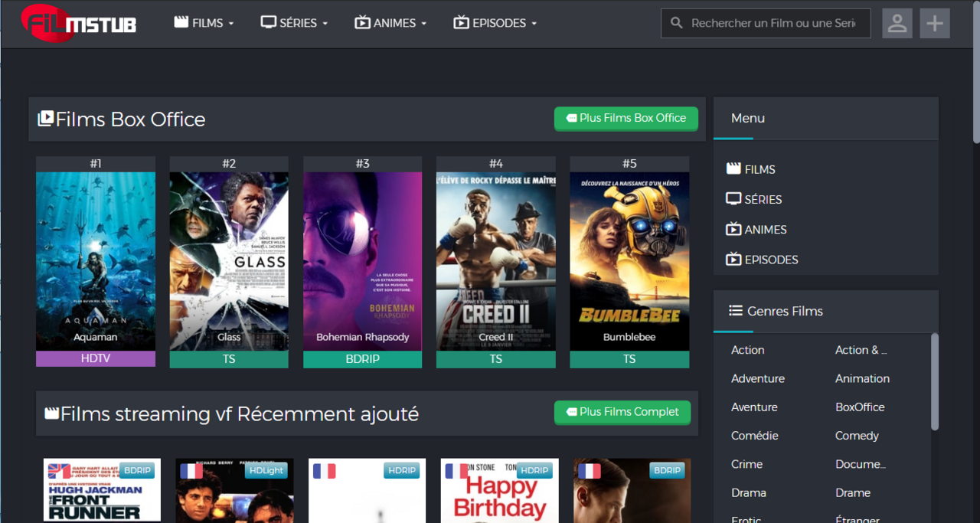The image size is (980, 523).
Task: Click the magnifier search icon
Action: (x=676, y=23)
